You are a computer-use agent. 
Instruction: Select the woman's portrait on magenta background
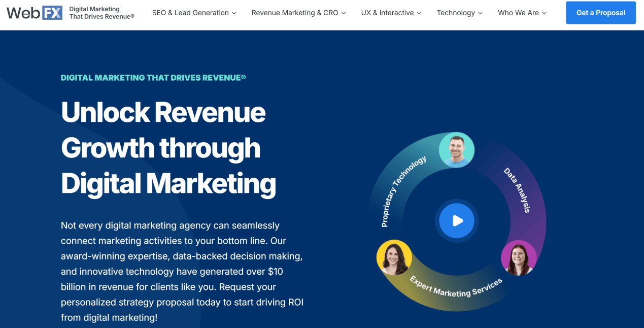(x=519, y=258)
